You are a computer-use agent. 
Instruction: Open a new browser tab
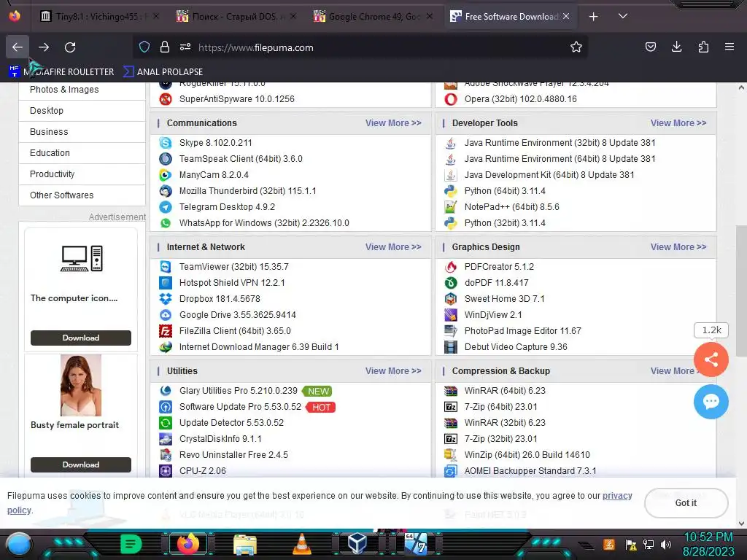[x=593, y=17]
